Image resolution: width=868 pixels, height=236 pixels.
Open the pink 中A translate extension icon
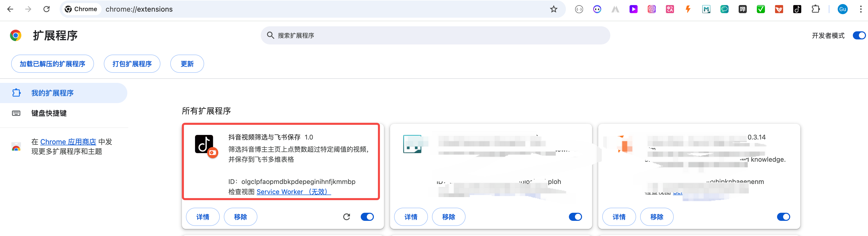pyautogui.click(x=670, y=9)
